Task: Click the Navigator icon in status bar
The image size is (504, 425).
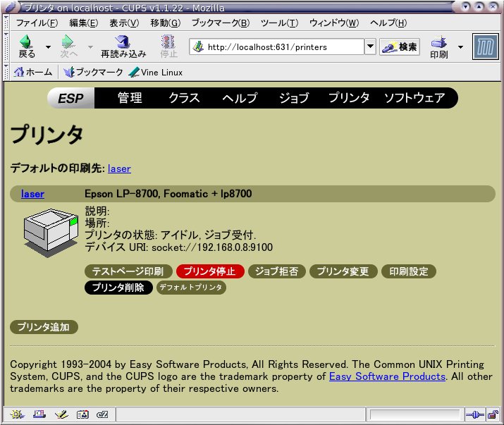Action: pos(18,414)
